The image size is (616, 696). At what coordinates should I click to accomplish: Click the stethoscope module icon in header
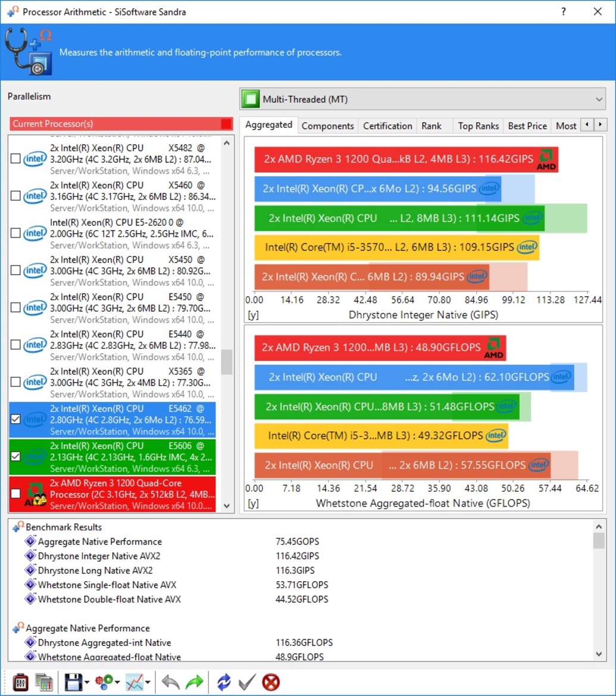(29, 52)
